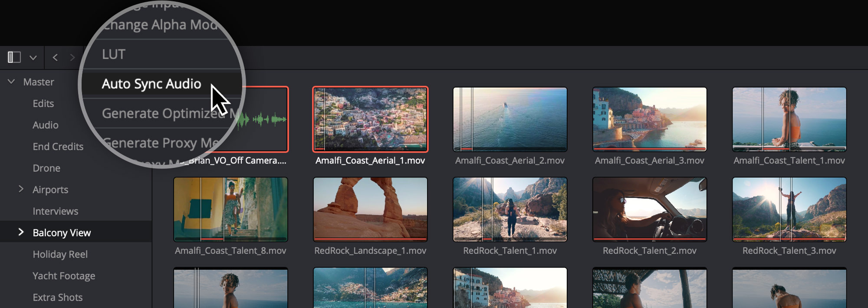Choose Change Alpha Mode menu entry
This screenshot has height=308, width=868.
click(x=161, y=25)
